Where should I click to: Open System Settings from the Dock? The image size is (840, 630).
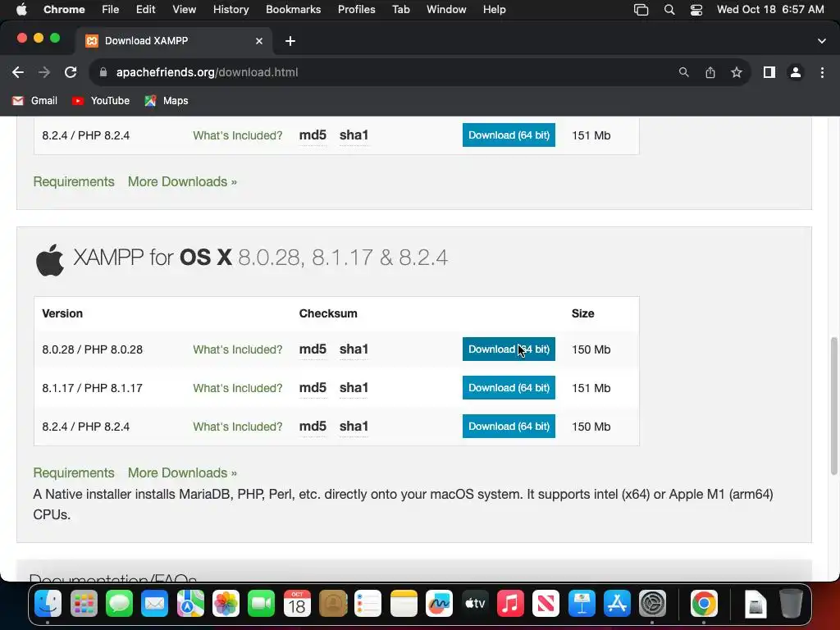652,604
